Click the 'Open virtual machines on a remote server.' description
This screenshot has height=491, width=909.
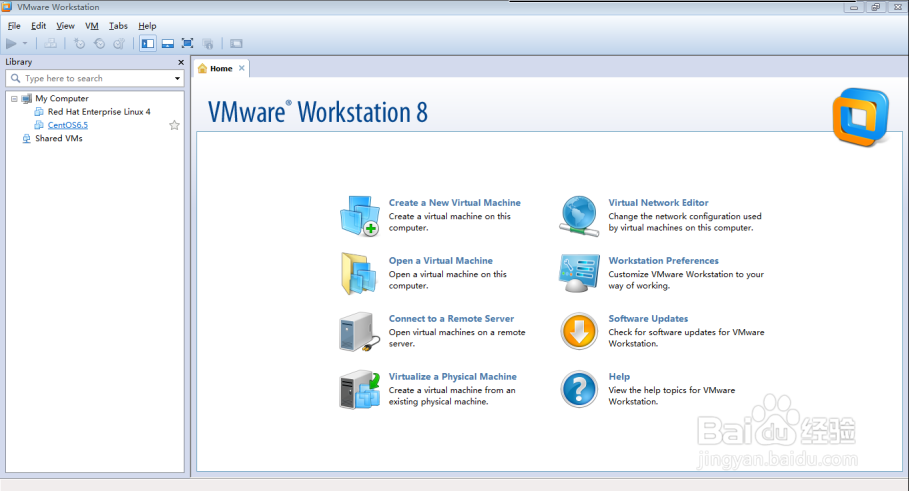[x=457, y=338]
